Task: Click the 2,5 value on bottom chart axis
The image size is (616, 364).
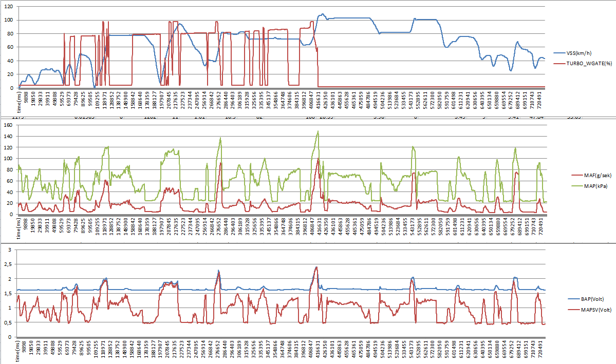Action: [x=8, y=250]
